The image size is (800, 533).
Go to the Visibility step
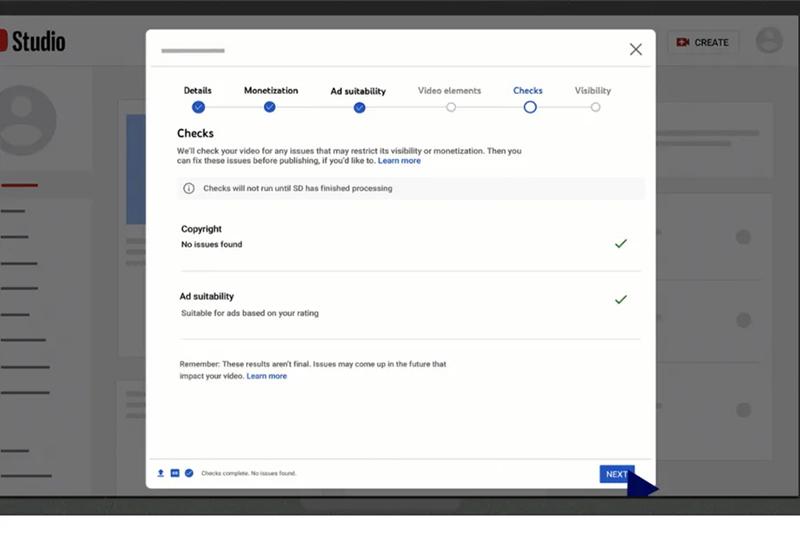(595, 107)
